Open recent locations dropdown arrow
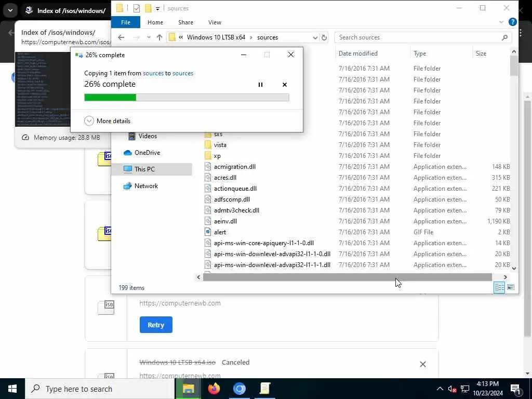The width and height of the screenshot is (532, 399). (x=149, y=37)
